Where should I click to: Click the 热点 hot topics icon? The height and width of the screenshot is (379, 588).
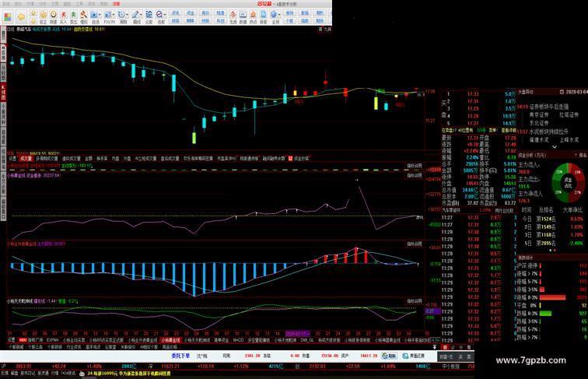(253, 17)
